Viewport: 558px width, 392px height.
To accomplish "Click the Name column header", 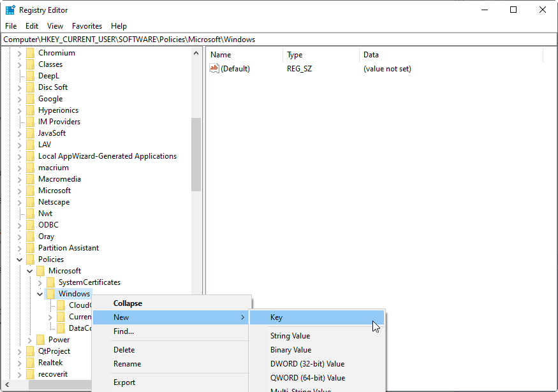I will 245,55.
